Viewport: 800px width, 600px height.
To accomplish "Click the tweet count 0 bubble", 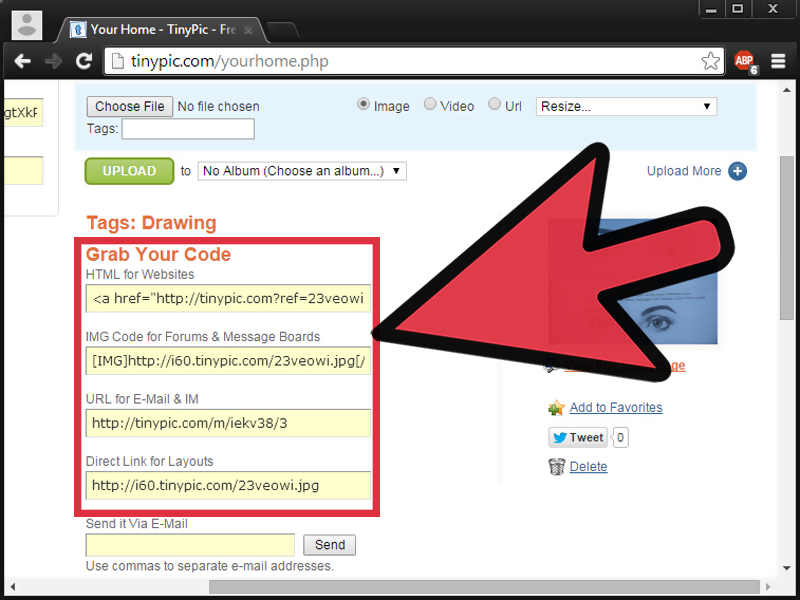I will click(620, 438).
